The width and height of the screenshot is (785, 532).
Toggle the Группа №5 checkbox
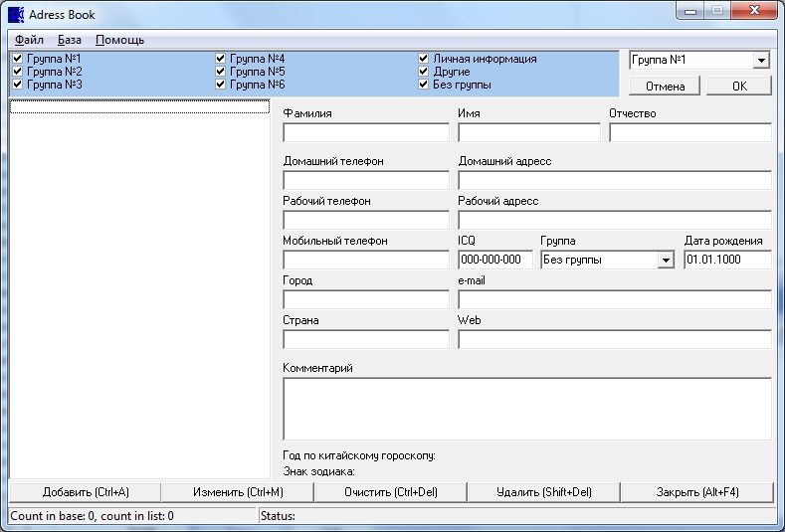coord(221,73)
